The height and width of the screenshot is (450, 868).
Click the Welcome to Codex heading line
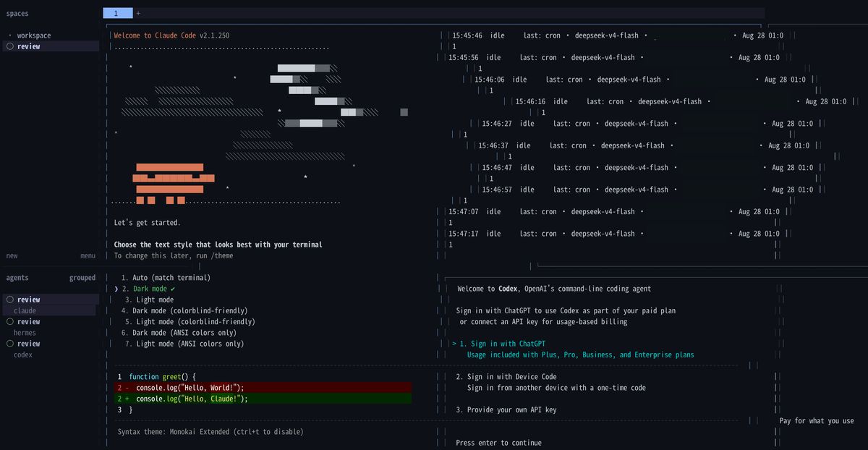click(x=554, y=289)
